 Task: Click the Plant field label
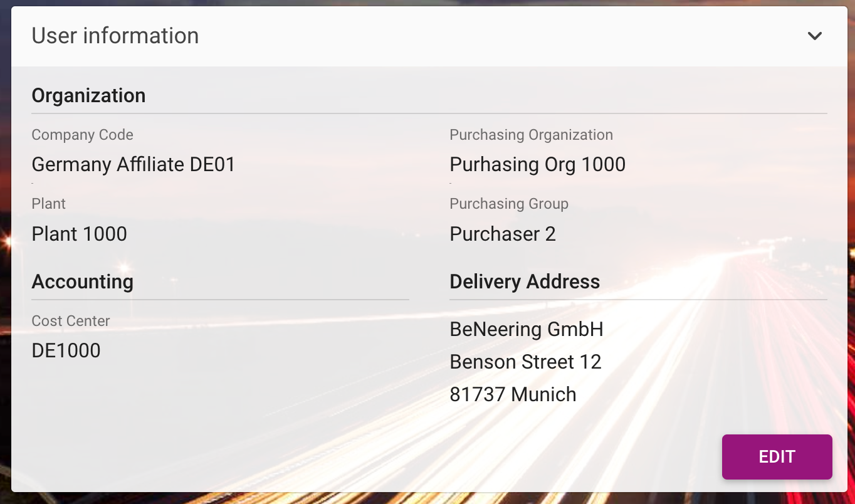48,204
